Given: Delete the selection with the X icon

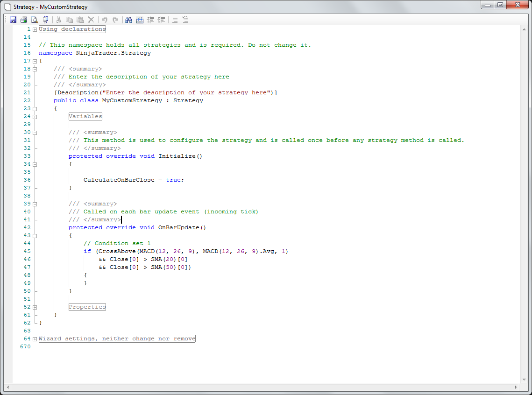Looking at the screenshot, I should (91, 20).
